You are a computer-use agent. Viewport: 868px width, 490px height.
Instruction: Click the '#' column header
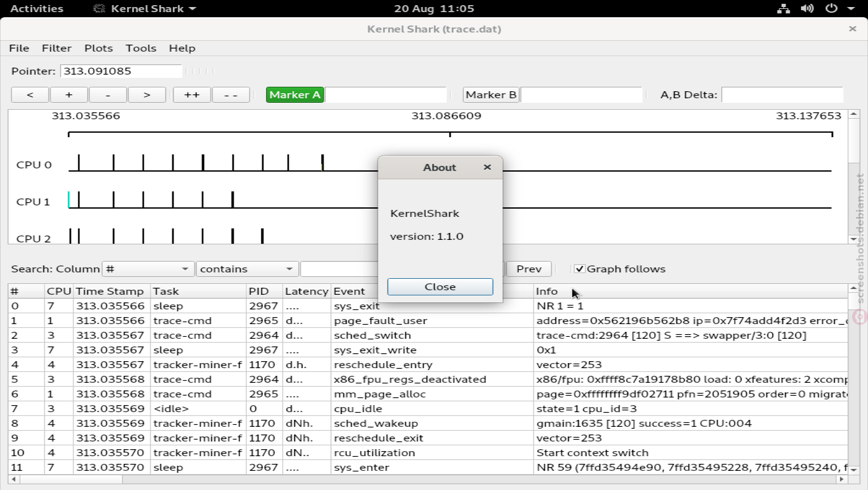point(26,291)
